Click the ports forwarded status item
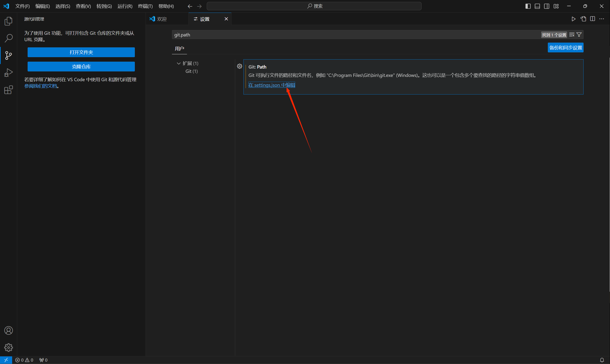 (43, 360)
